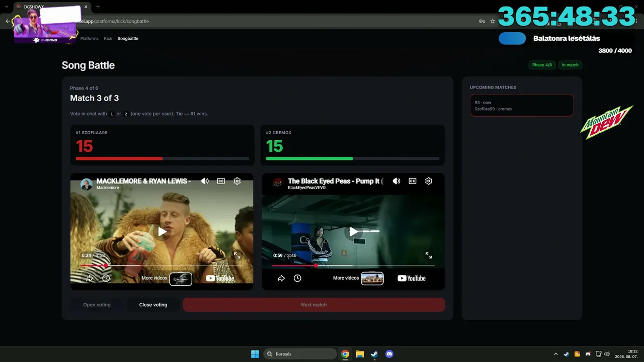Open the Macklemore channel avatar

87,184
